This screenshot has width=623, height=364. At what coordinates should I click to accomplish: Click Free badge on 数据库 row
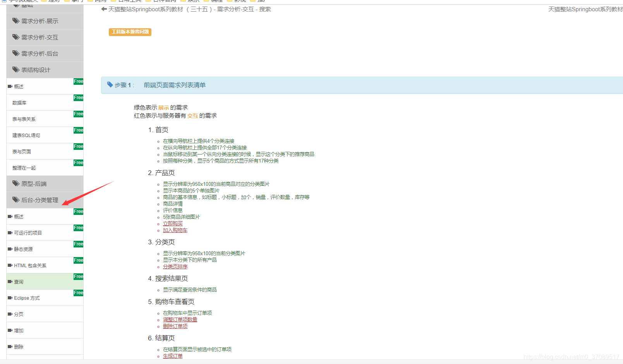(x=78, y=98)
